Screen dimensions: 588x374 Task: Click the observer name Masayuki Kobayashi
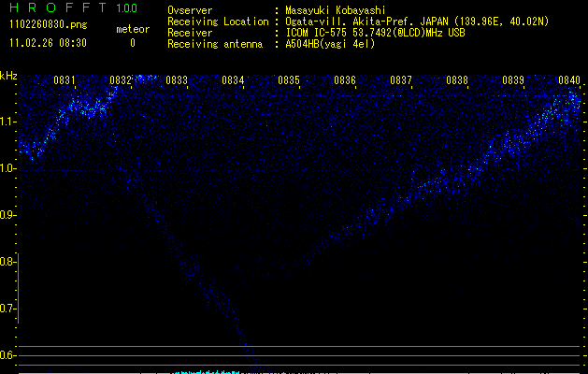[x=336, y=10]
